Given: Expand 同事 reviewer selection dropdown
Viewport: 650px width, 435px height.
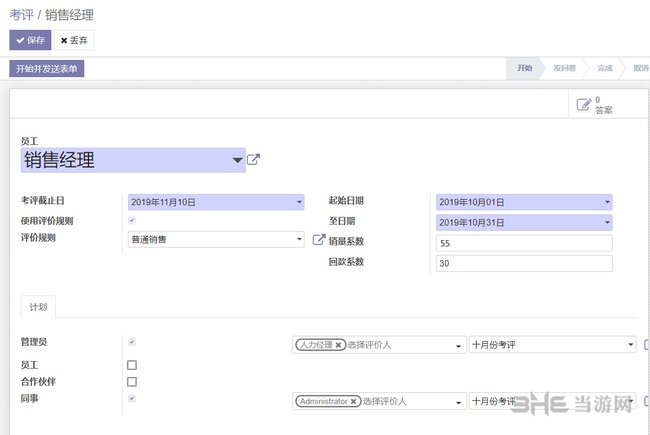Looking at the screenshot, I should coord(458,402).
